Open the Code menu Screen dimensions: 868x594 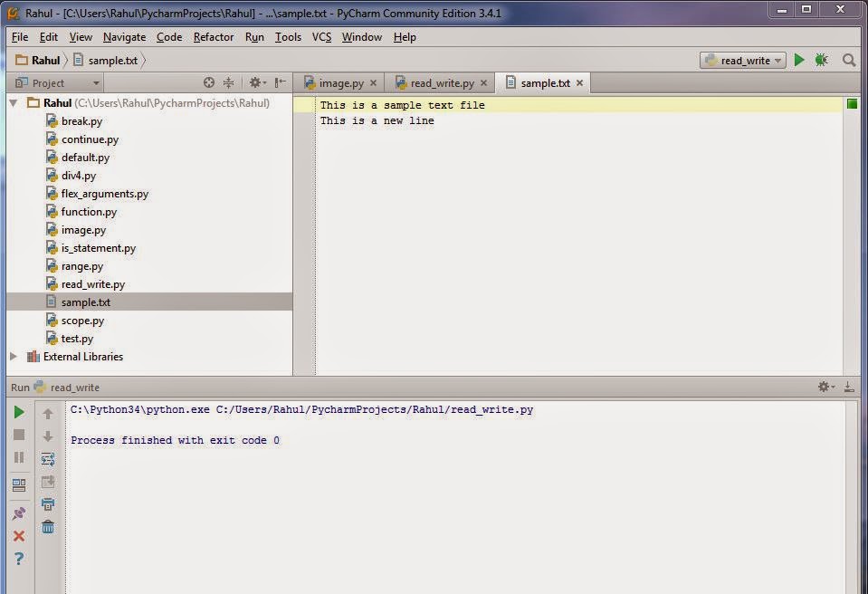click(169, 37)
